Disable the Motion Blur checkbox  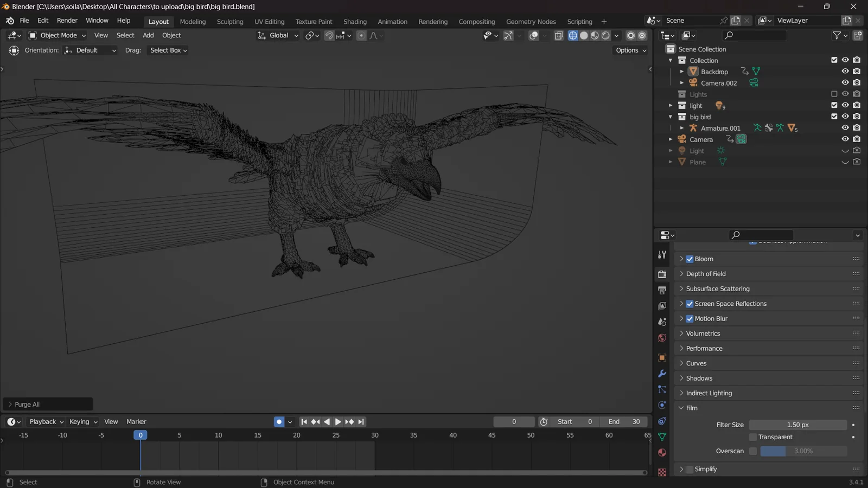(690, 318)
